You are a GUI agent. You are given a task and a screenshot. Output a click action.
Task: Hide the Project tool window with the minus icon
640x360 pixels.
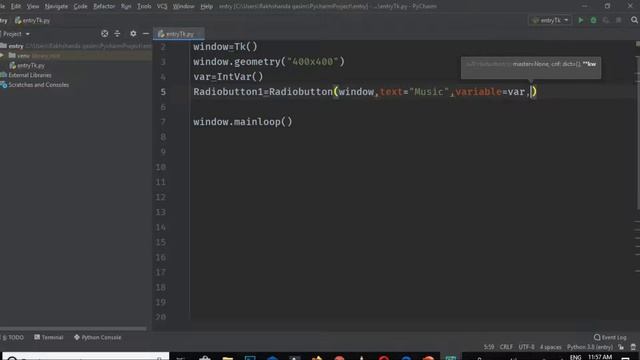[x=146, y=34]
